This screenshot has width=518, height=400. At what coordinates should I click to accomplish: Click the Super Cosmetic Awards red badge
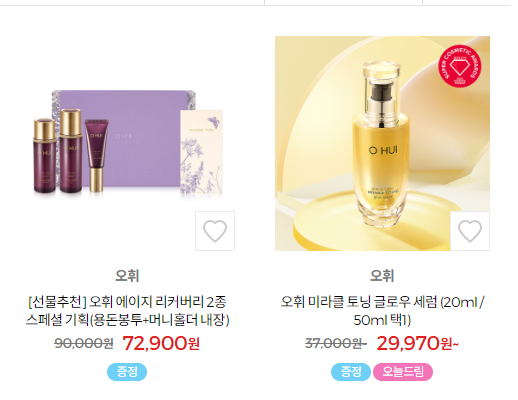pos(460,66)
